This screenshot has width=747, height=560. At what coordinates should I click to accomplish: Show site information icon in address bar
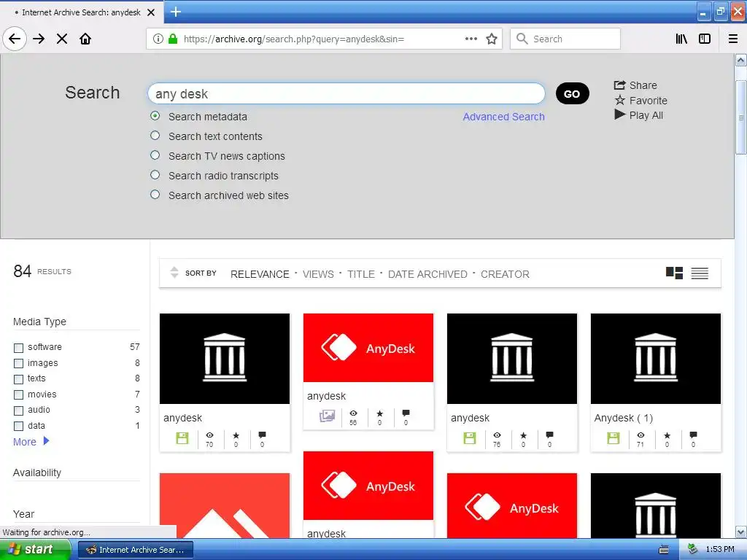click(158, 39)
